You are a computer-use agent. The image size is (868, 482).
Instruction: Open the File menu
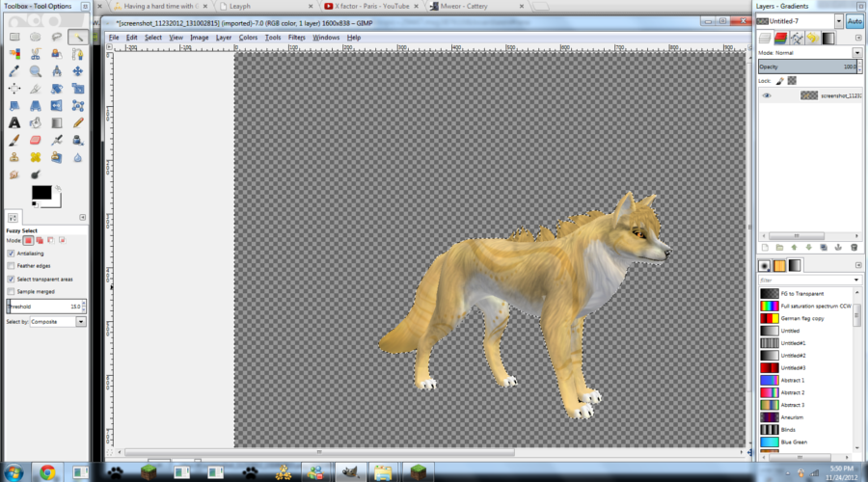coord(114,38)
